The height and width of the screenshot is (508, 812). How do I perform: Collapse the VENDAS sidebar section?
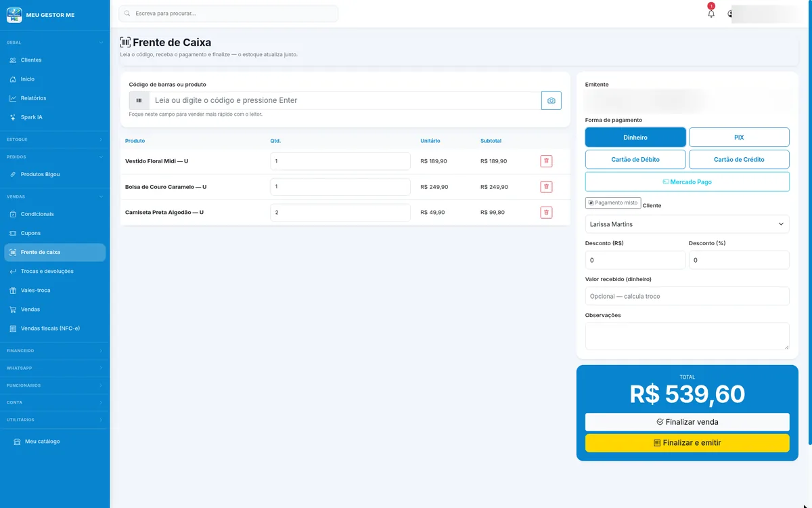55,196
